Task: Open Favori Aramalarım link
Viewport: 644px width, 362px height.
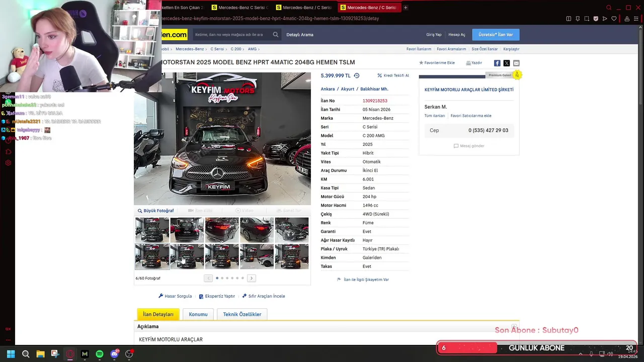Action: pos(451,49)
